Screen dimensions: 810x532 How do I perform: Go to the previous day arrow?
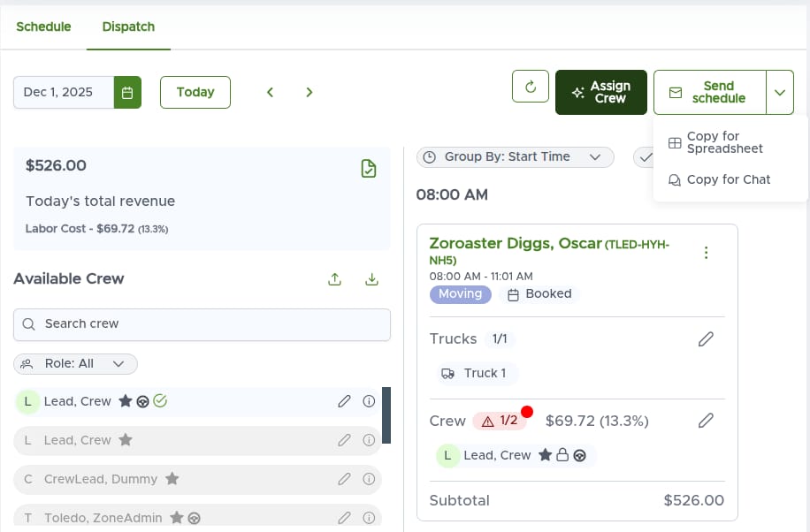pyautogui.click(x=270, y=93)
